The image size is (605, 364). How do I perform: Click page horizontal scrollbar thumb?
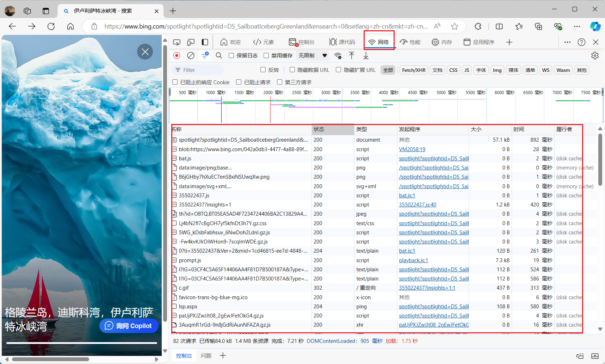click(x=50, y=359)
